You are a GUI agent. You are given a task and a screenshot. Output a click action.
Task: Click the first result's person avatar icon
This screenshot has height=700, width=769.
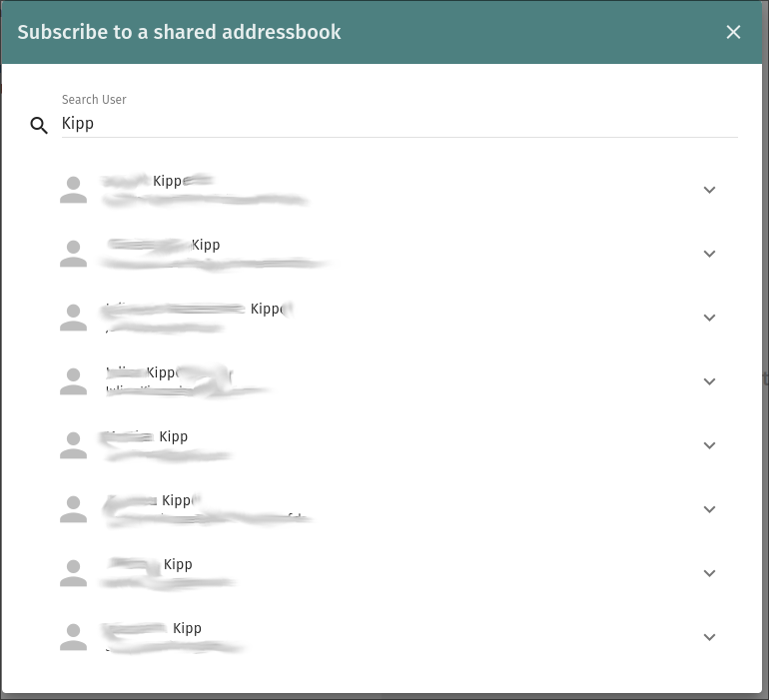73,190
